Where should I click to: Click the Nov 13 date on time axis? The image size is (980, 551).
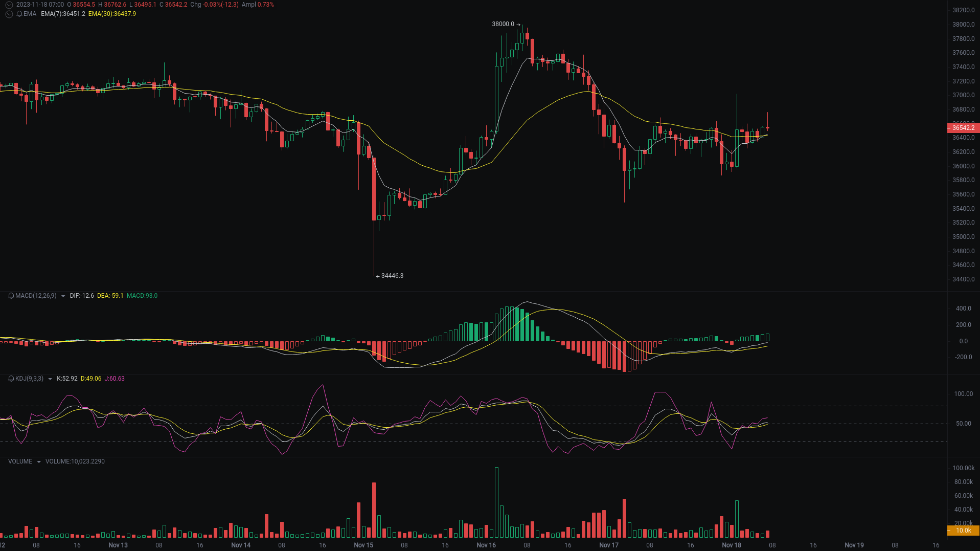(118, 545)
